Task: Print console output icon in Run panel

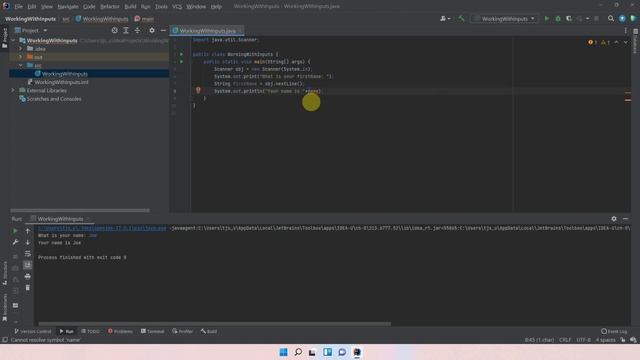Action: coord(27,276)
